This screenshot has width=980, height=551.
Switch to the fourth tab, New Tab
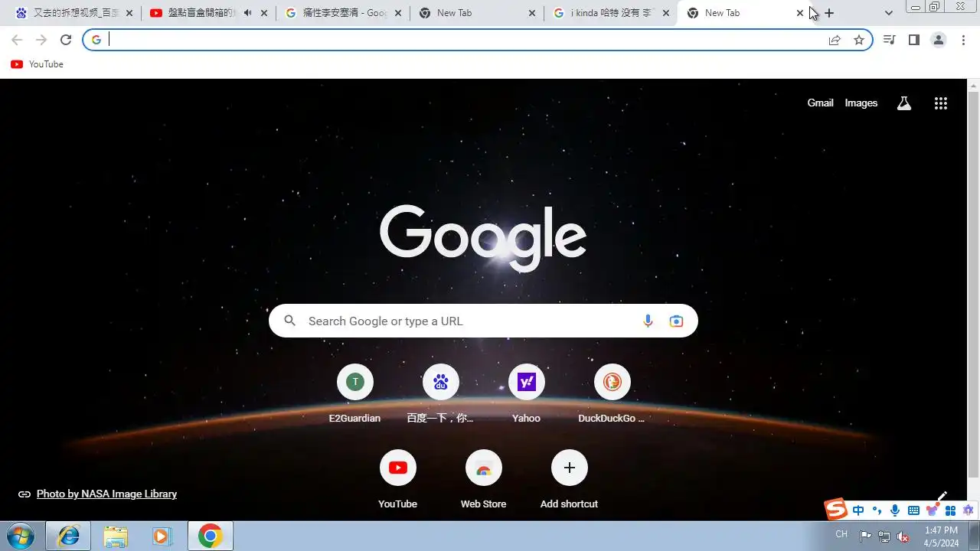477,13
